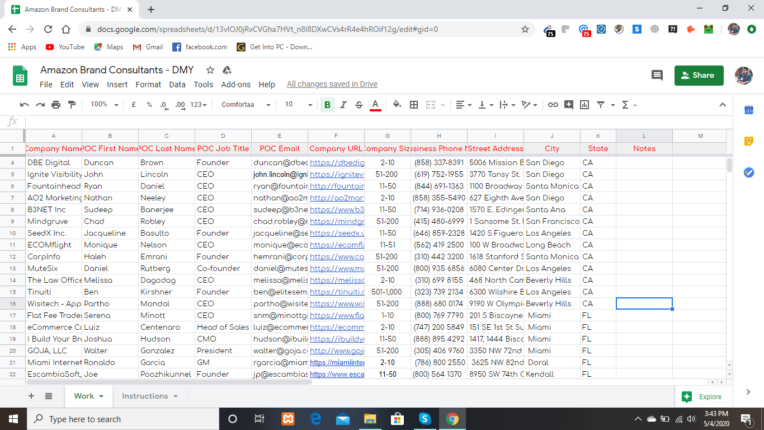Viewport: 764px width, 430px height.
Task: Open vertical align dropdown
Action: point(486,105)
